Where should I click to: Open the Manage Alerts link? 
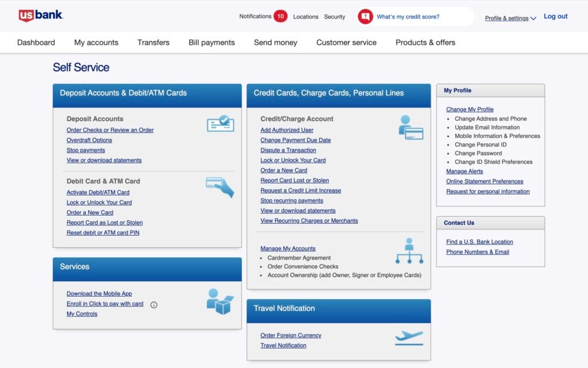pos(465,171)
